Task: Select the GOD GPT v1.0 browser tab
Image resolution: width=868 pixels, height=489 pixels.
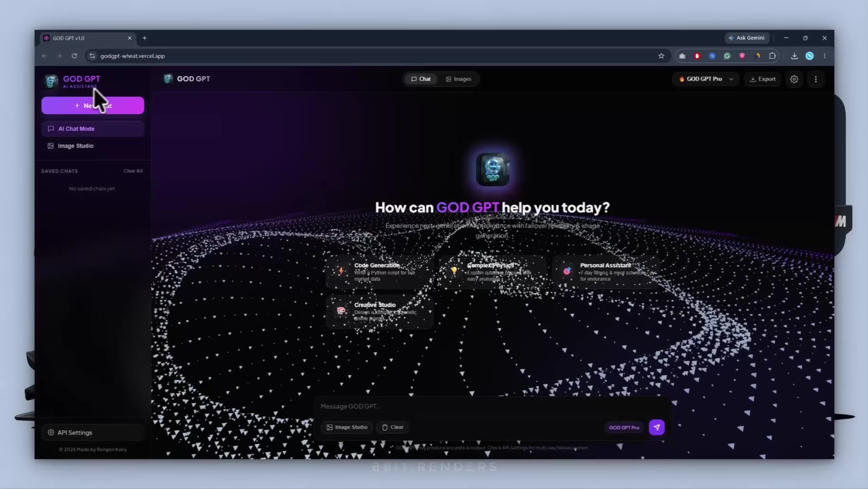Action: pos(88,38)
